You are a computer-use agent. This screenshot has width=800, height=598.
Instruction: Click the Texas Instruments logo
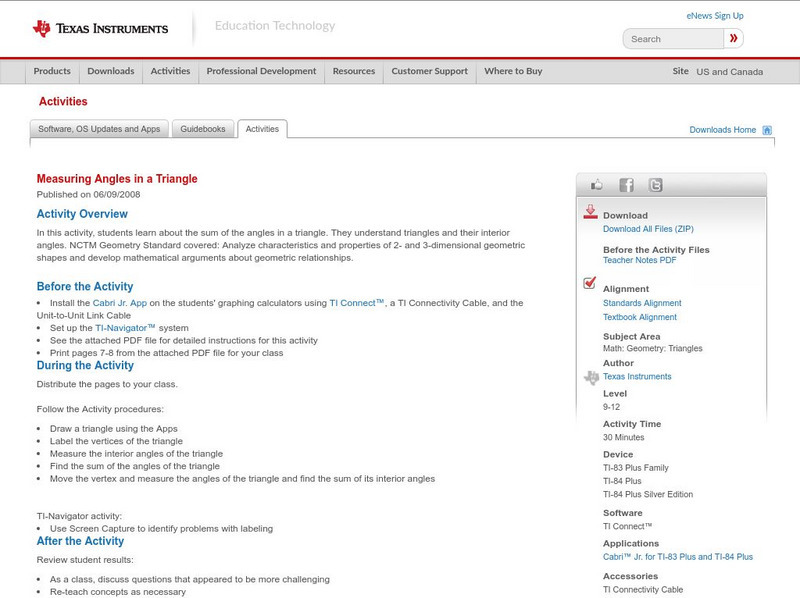100,29
